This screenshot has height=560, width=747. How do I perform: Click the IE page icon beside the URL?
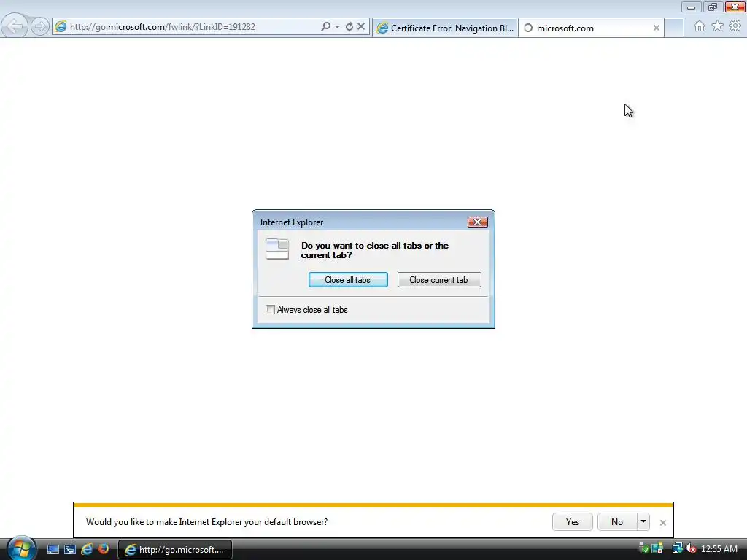click(61, 27)
